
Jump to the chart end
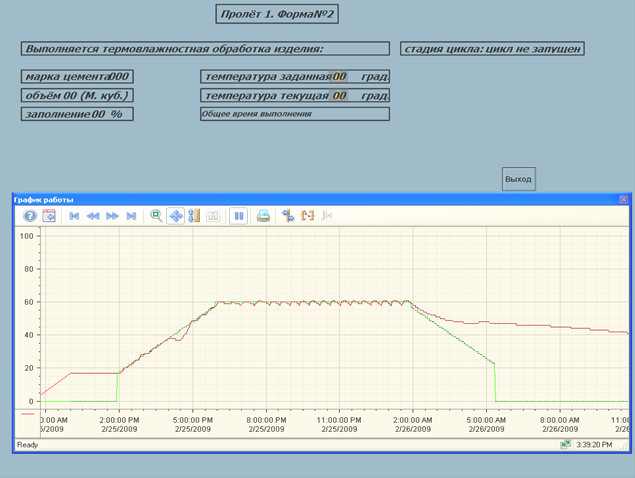tap(131, 216)
